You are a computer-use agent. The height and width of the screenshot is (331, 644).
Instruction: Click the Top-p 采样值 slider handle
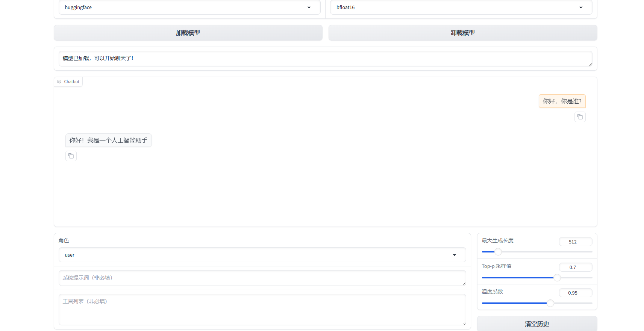click(557, 278)
